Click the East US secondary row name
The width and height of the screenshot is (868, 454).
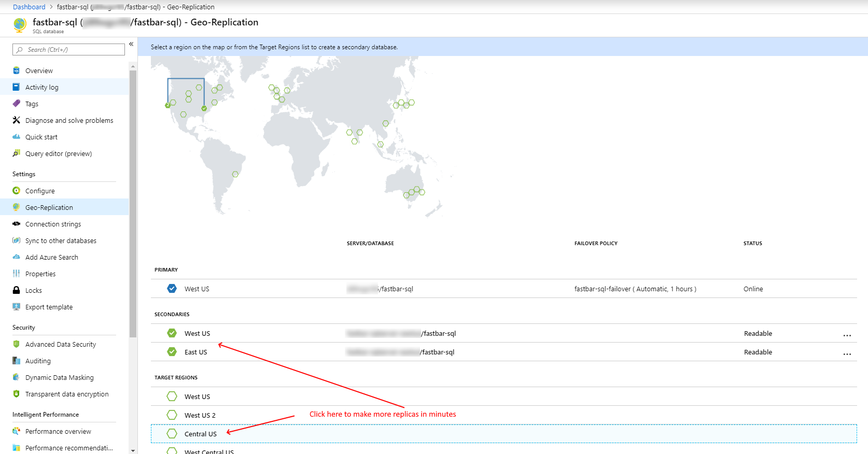point(195,352)
